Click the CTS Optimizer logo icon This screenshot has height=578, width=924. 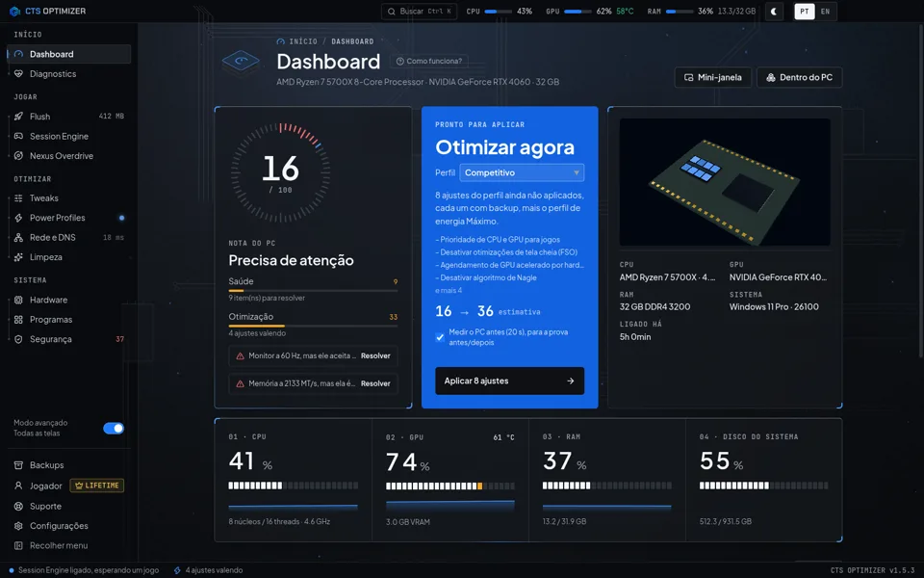[14, 12]
